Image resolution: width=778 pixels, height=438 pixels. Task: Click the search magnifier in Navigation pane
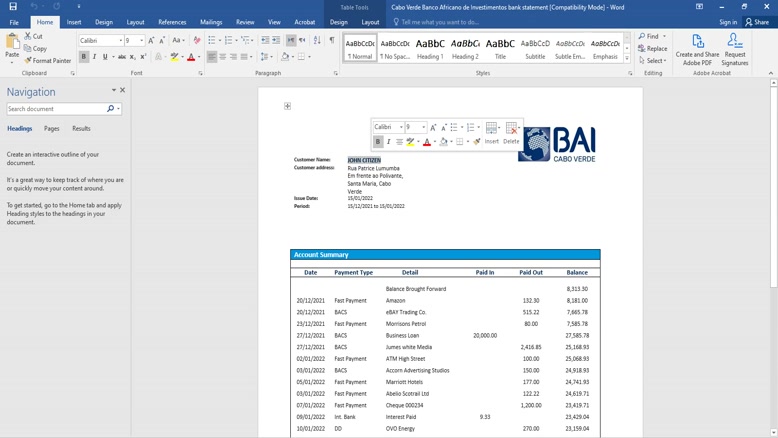pyautogui.click(x=110, y=109)
